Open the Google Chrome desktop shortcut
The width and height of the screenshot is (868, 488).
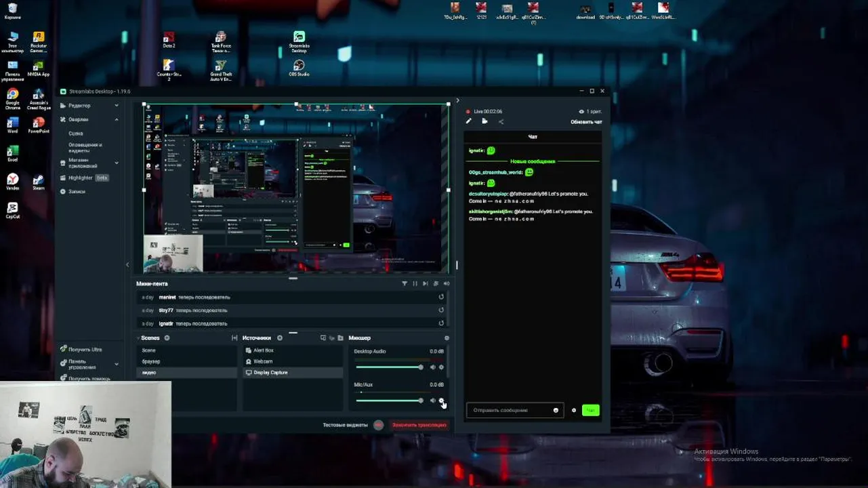[x=12, y=98]
